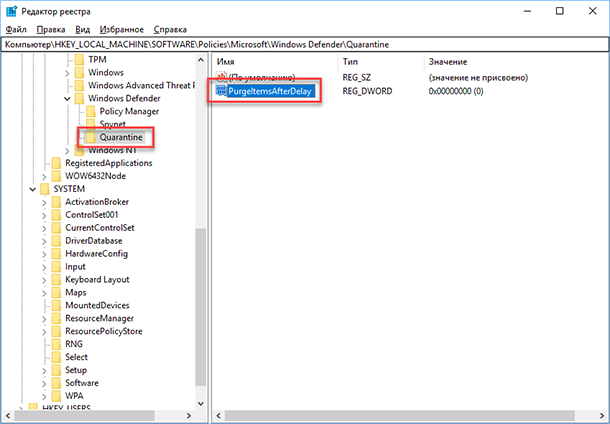Click the values pane horizontal scroll right arrow
Image resolution: width=610 pixels, height=424 pixels.
pos(603,415)
